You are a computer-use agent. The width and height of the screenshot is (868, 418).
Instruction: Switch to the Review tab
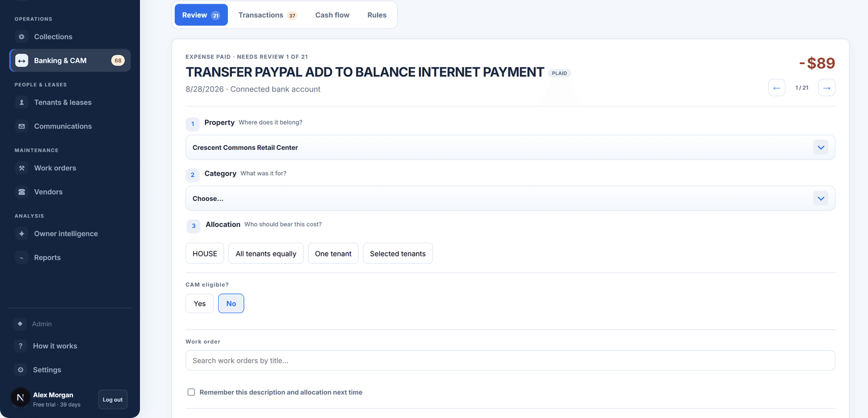[x=201, y=15]
